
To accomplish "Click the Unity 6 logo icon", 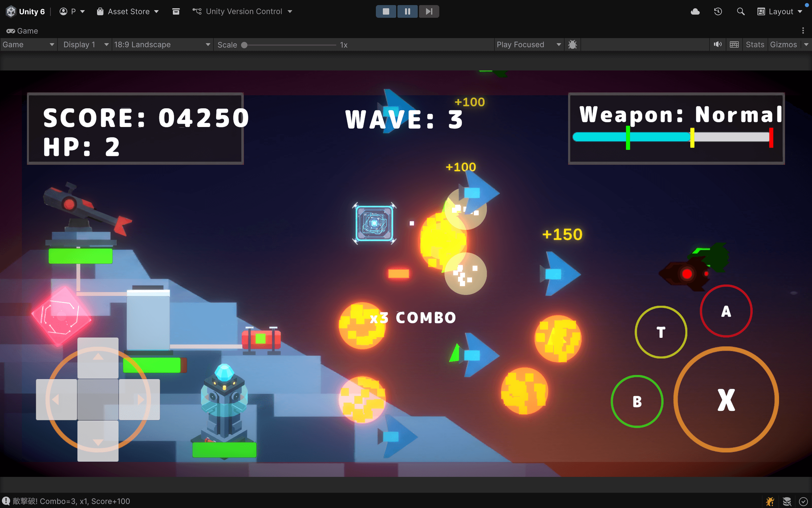I will click(x=11, y=11).
